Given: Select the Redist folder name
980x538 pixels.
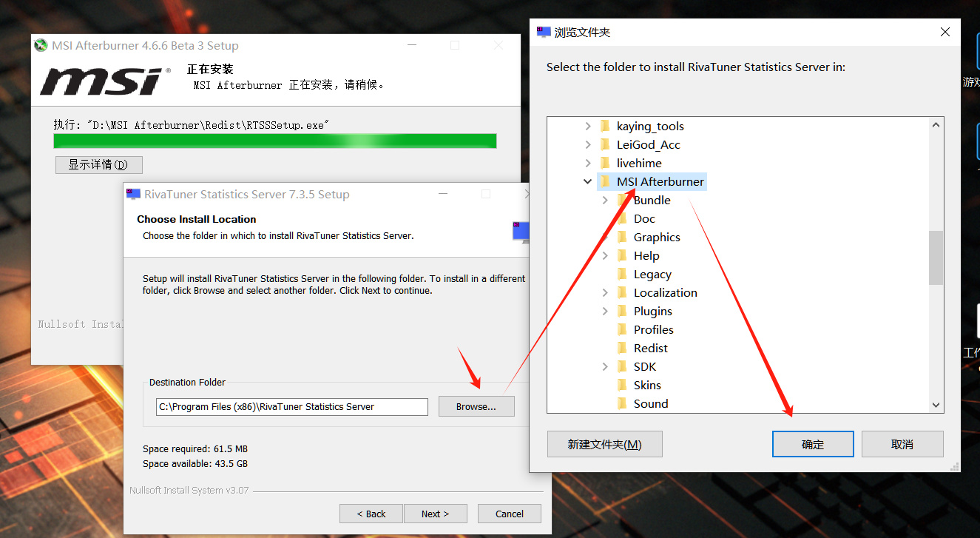Looking at the screenshot, I should click(651, 348).
